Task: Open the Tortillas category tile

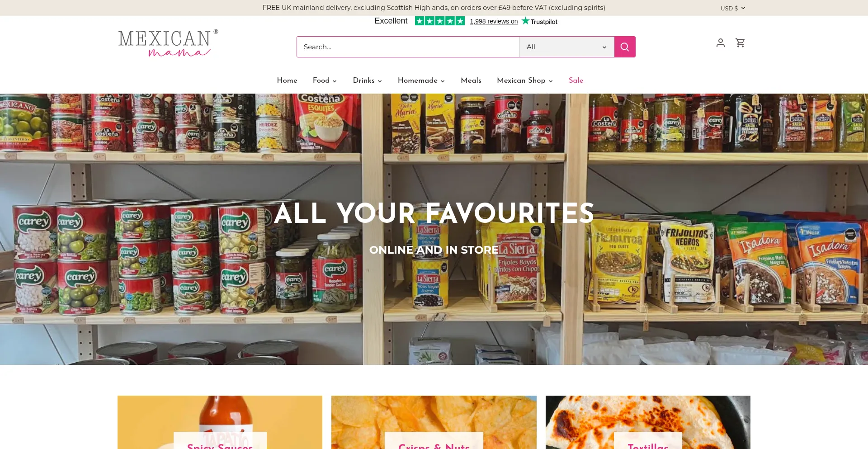Action: pyautogui.click(x=648, y=422)
